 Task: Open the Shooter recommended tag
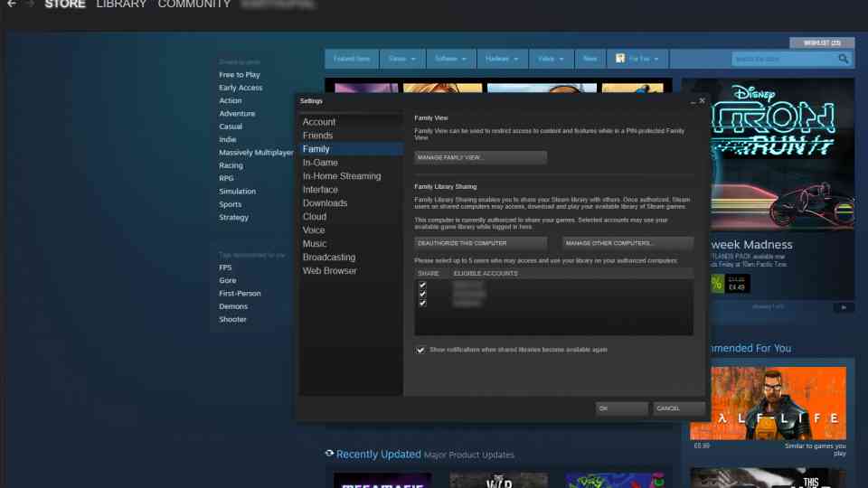232,319
